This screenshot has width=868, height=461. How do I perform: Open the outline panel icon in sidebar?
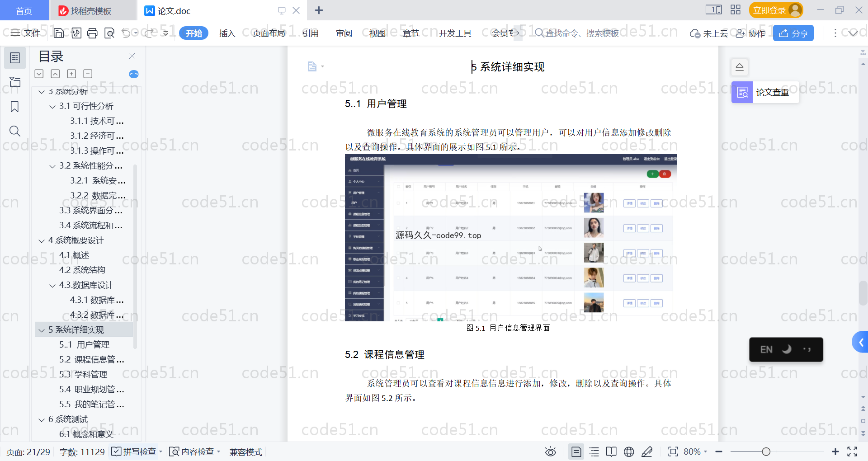[x=15, y=58]
